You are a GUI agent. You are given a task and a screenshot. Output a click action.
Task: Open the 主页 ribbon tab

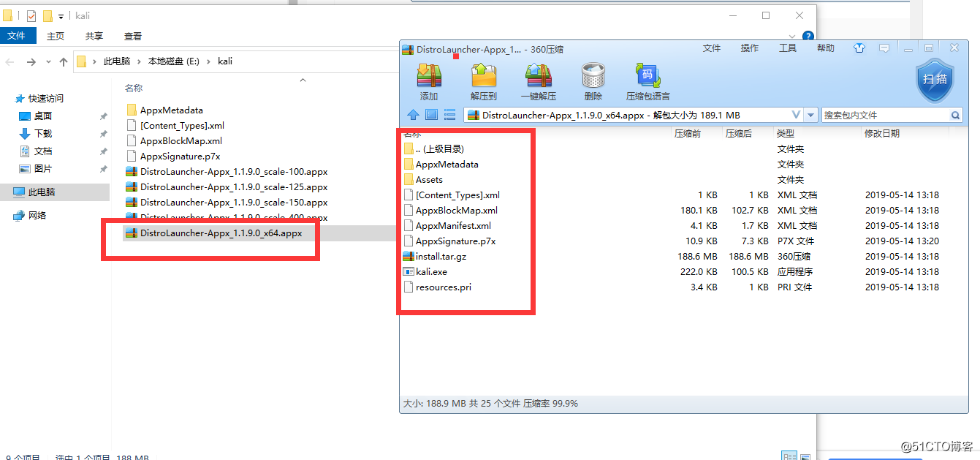(x=56, y=36)
